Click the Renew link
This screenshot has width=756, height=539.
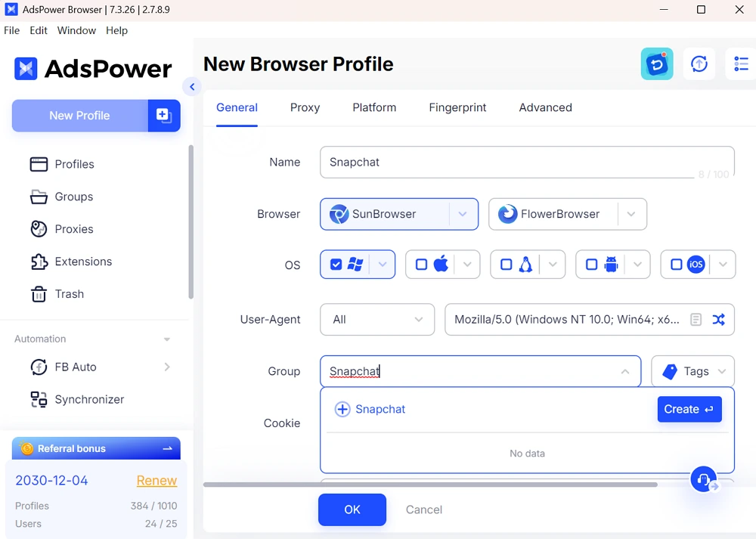pyautogui.click(x=156, y=481)
